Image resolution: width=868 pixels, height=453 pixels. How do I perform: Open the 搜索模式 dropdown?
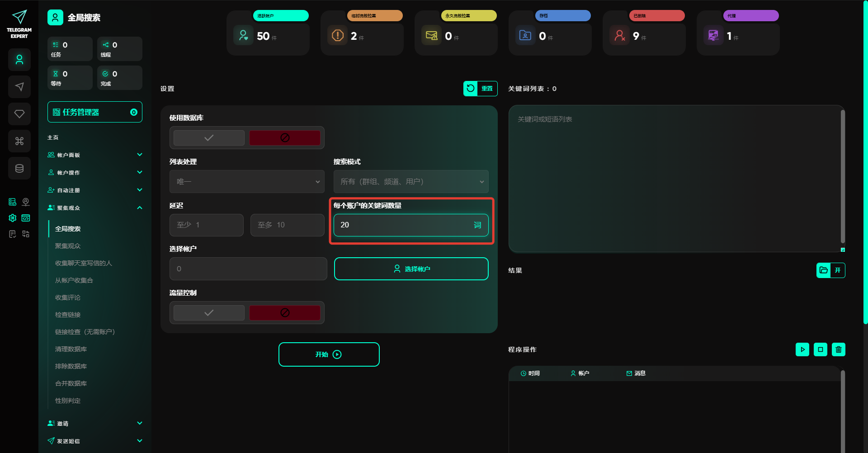click(x=411, y=182)
